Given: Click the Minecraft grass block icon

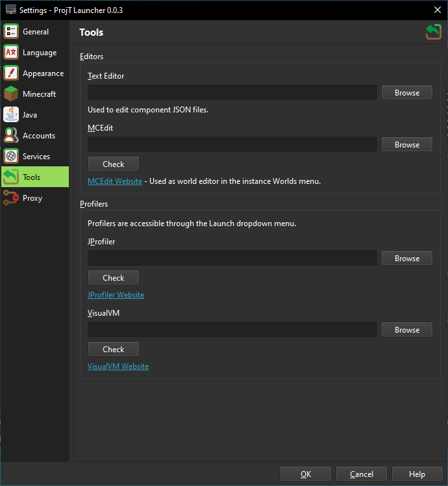Looking at the screenshot, I should [11, 94].
